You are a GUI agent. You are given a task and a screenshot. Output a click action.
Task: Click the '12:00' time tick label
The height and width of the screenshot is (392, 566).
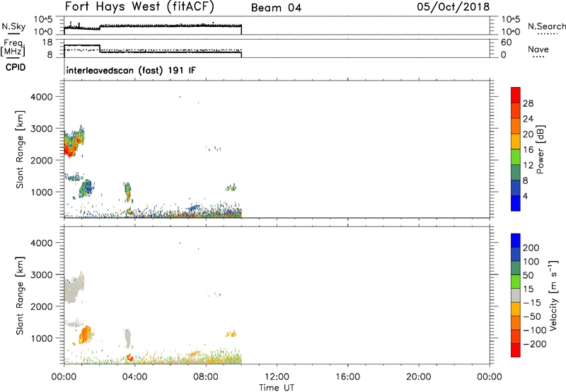(277, 377)
